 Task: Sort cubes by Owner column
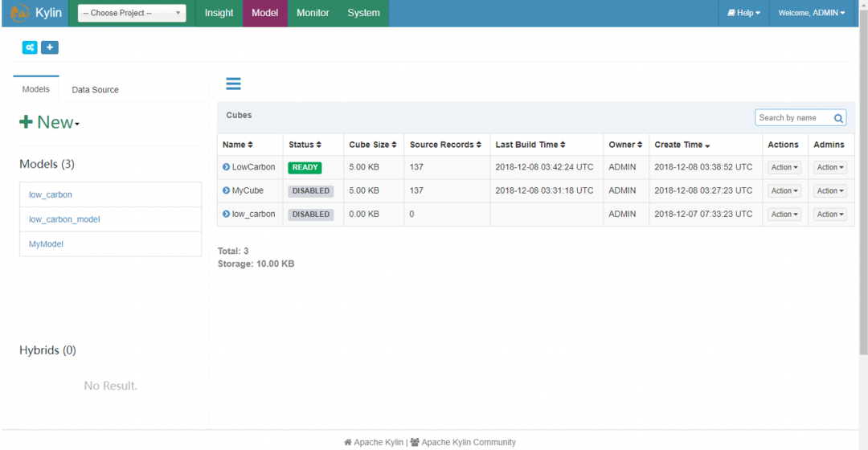[x=625, y=145]
